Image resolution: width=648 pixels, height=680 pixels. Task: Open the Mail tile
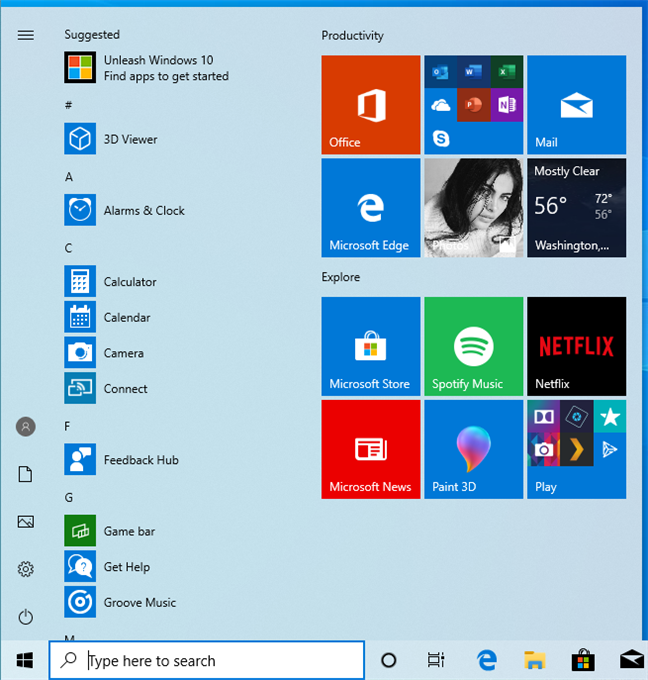click(x=576, y=105)
